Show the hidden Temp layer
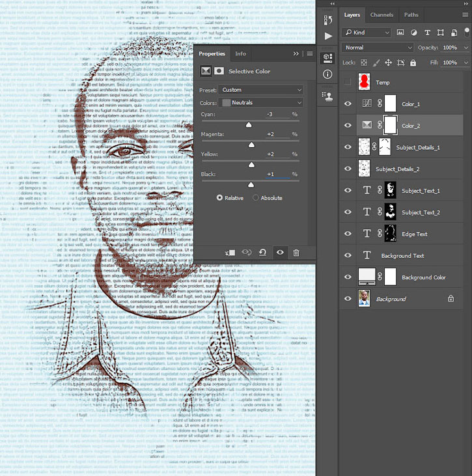This screenshot has height=476, width=472. (348, 82)
